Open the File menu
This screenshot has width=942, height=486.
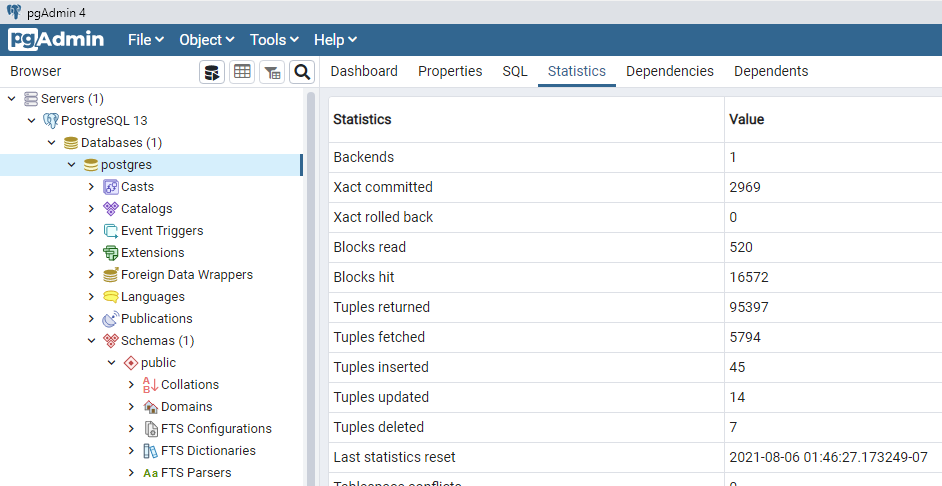[145, 40]
